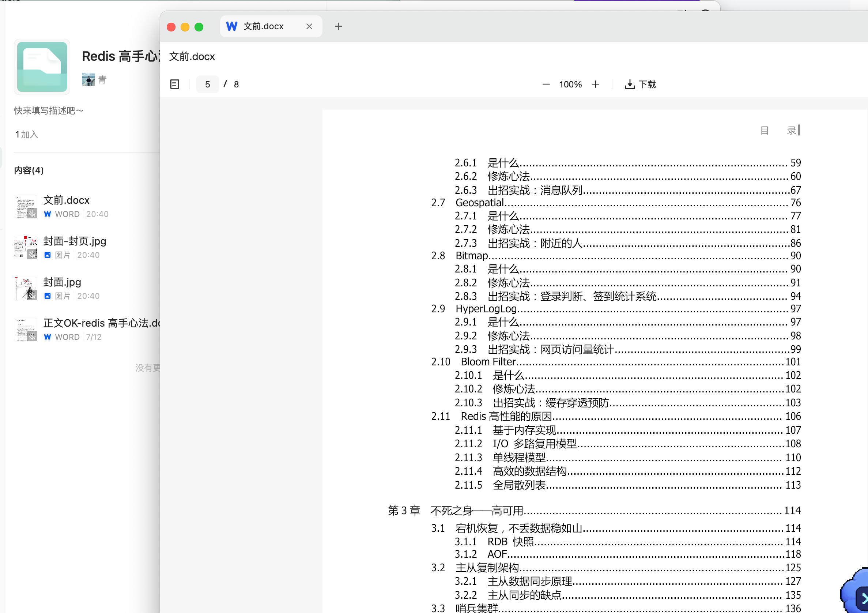The height and width of the screenshot is (613, 868).
Task: Click the Word icon in document tab
Action: coord(232,26)
